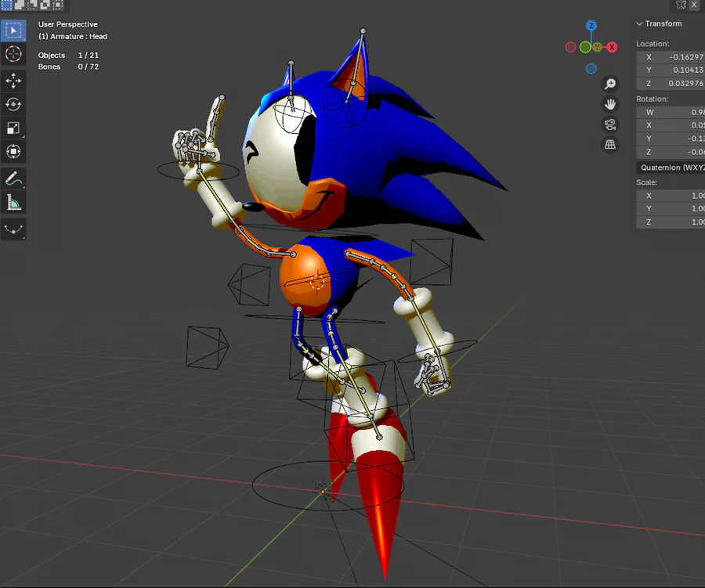Viewport: 705px width, 588px height.
Task: Click the 'User Perspective' viewport label
Action: 68,24
